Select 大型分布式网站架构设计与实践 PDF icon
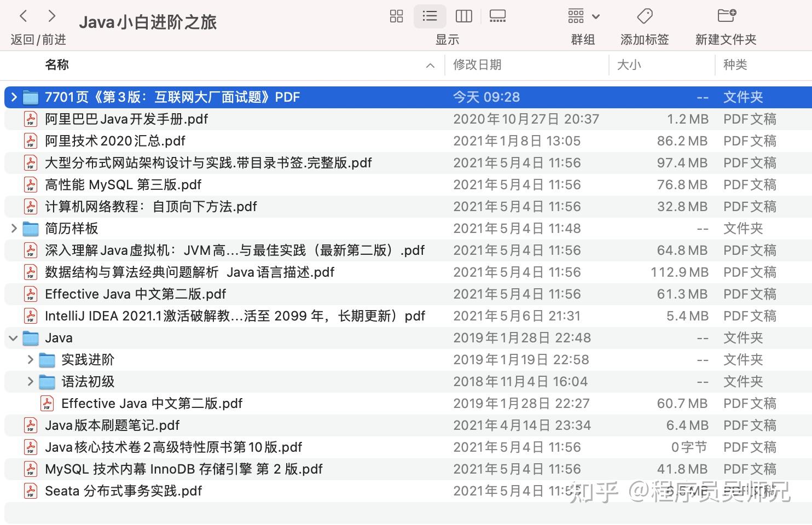The height and width of the screenshot is (525, 812). click(x=31, y=163)
